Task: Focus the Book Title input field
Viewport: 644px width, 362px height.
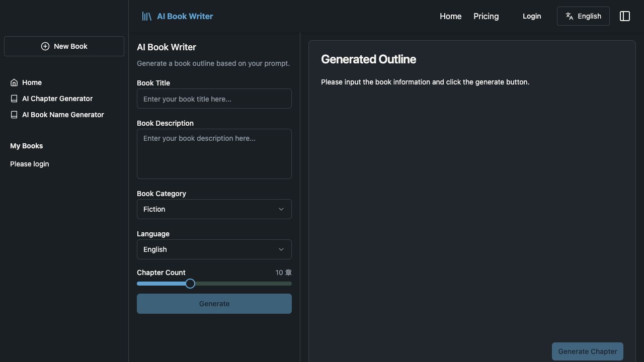Action: click(x=214, y=99)
